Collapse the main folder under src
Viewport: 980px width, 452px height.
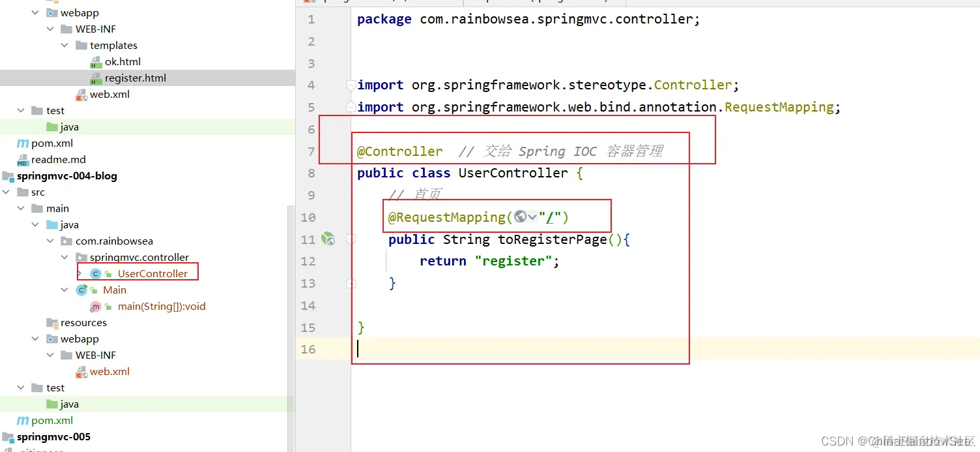pos(22,209)
